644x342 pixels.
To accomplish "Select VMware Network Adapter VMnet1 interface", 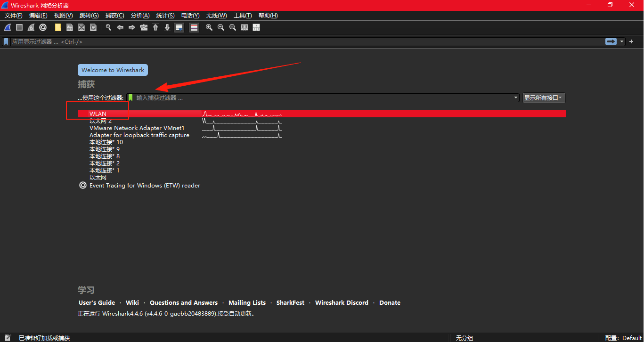I will 137,128.
